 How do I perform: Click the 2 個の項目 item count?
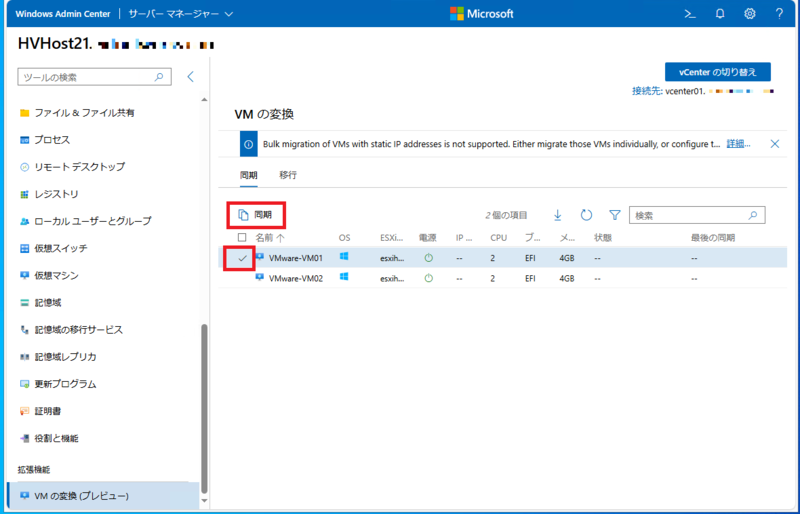pyautogui.click(x=506, y=215)
